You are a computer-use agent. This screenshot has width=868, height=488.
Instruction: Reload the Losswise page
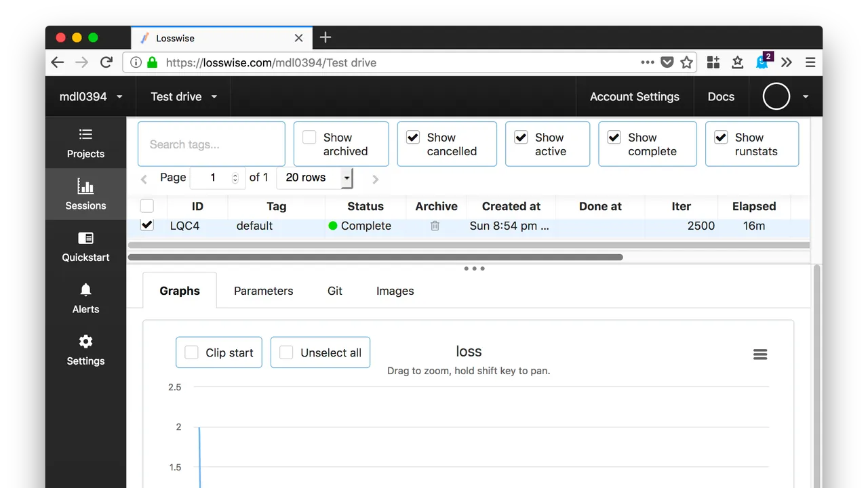point(106,62)
